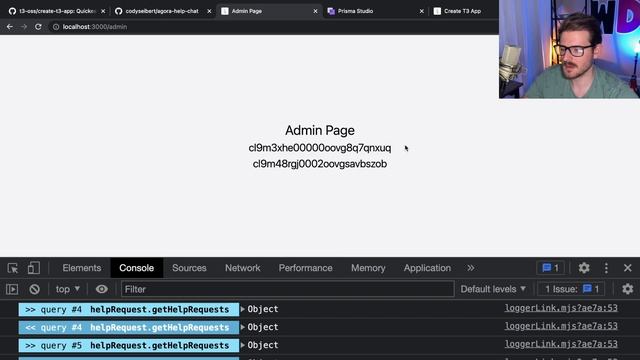Close the DevTools panel
The width and height of the screenshot is (640, 360).
click(627, 268)
